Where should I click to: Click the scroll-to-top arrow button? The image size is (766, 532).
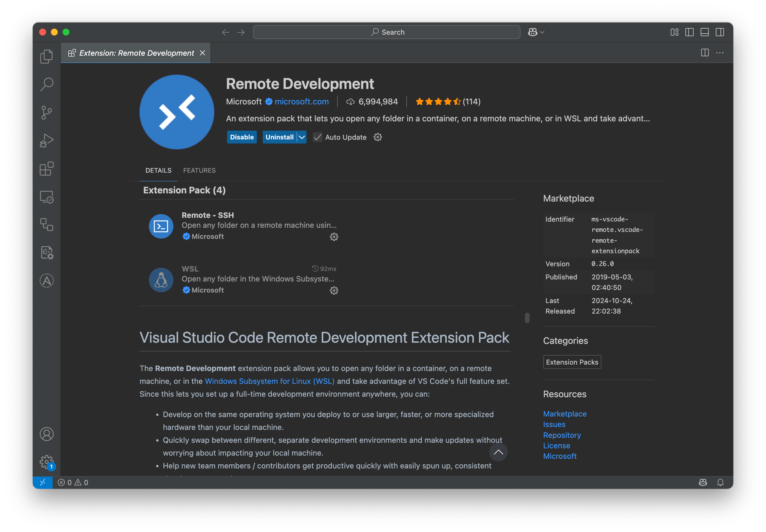[x=498, y=452]
